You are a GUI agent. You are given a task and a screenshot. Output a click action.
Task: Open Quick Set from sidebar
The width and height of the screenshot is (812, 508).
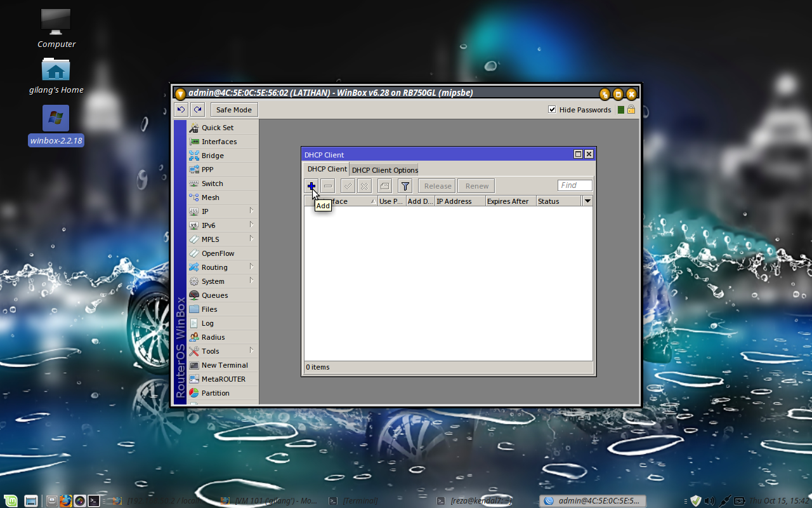click(x=223, y=128)
